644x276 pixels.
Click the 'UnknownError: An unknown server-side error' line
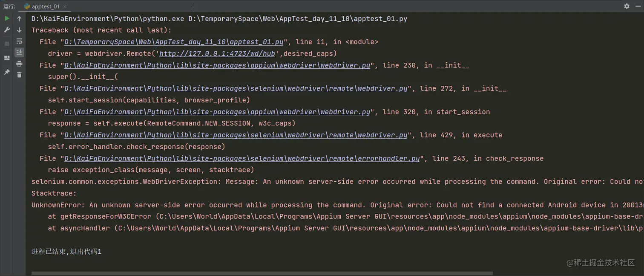tap(338, 205)
